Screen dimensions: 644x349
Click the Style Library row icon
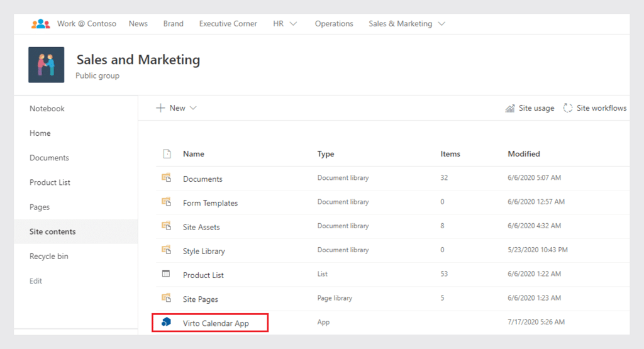coord(166,250)
